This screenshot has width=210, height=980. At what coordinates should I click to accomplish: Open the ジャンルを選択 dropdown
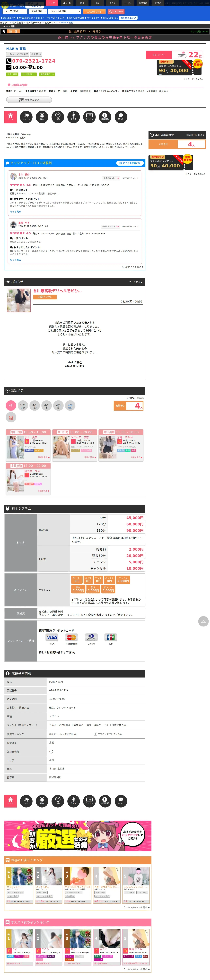pyautogui.click(x=65, y=11)
